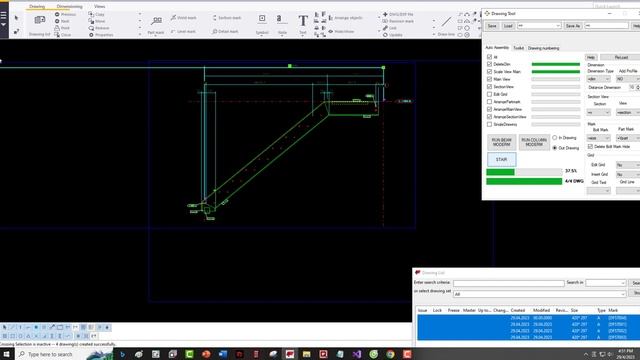Insert a DWG/DXF file
The height and width of the screenshot is (360, 640).
click(x=398, y=14)
